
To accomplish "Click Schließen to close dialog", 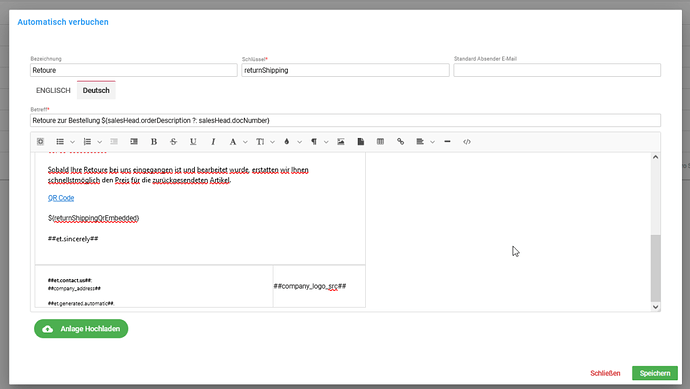I will (605, 373).
